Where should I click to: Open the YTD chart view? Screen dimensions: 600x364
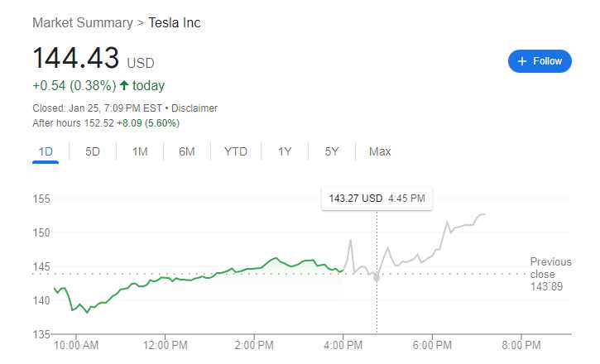(x=236, y=151)
